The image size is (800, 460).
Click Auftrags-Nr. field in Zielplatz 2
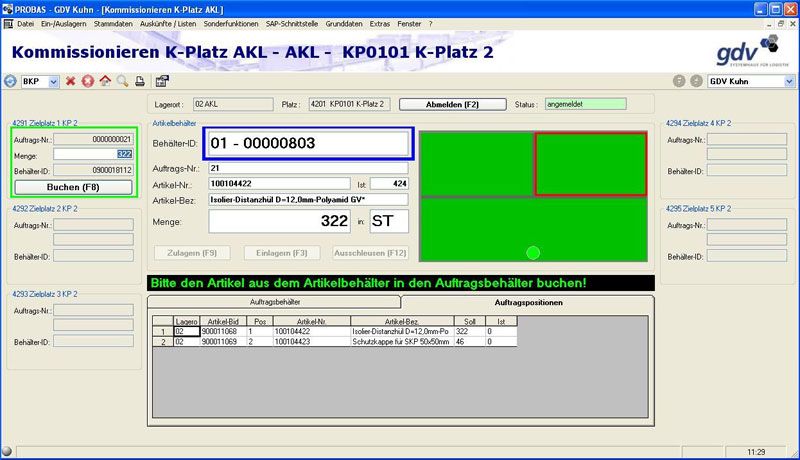(x=93, y=225)
